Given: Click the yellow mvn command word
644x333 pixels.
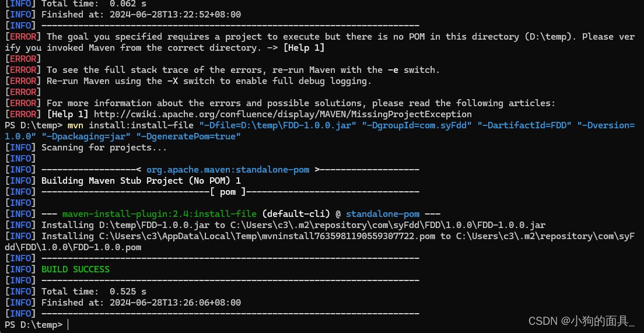Looking at the screenshot, I should click(76, 125).
